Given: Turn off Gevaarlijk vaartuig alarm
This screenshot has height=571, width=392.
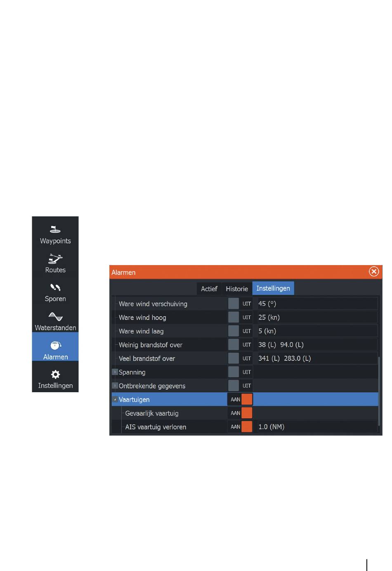Looking at the screenshot, I should click(x=240, y=413).
